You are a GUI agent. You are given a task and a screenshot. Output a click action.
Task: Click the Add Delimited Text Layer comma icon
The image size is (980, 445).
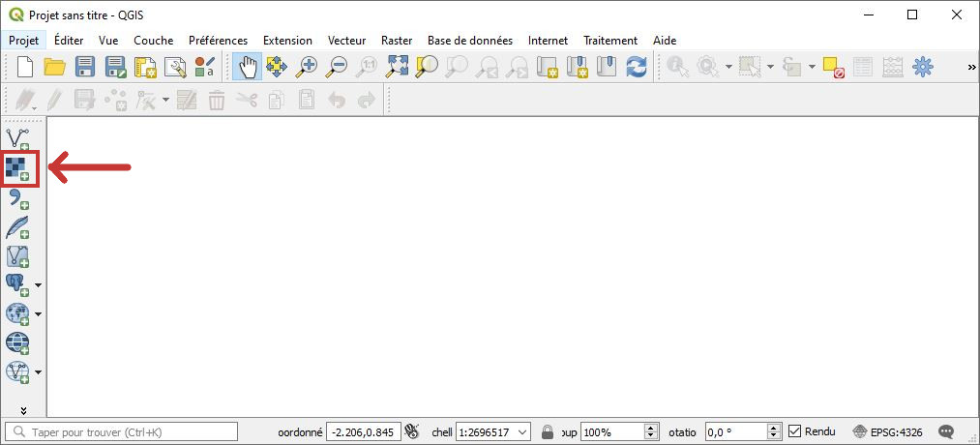click(18, 198)
